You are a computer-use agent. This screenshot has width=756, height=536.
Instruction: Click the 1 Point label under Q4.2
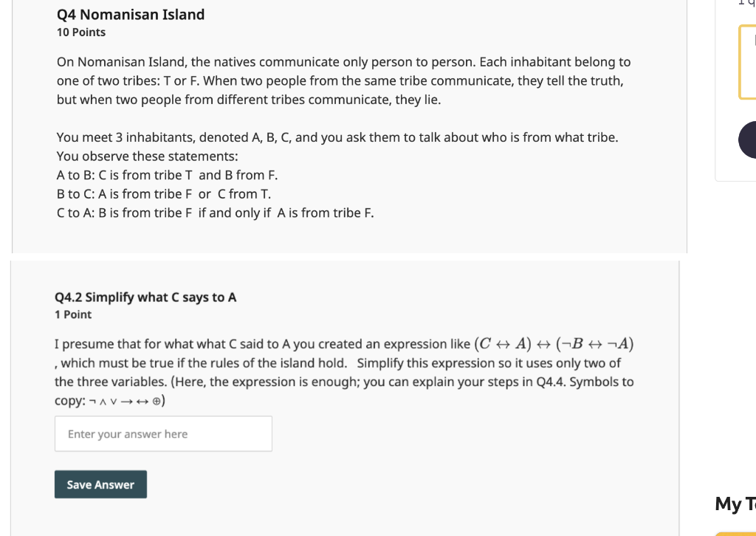click(72, 314)
